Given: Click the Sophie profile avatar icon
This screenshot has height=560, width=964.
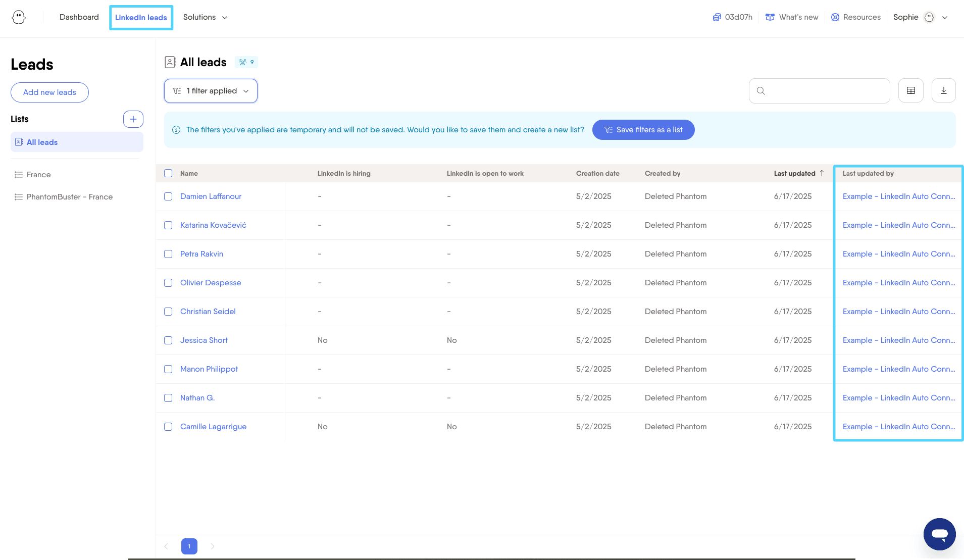Looking at the screenshot, I should click(x=929, y=17).
